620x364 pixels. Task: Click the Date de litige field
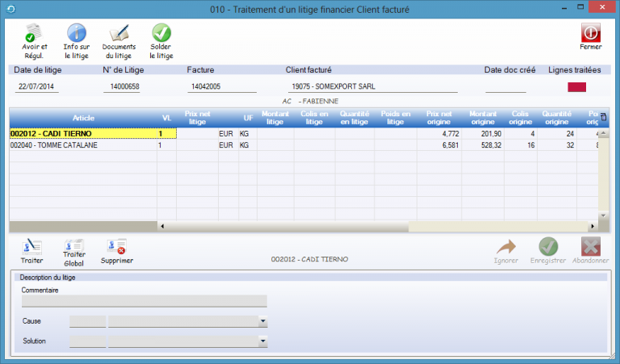click(x=39, y=86)
